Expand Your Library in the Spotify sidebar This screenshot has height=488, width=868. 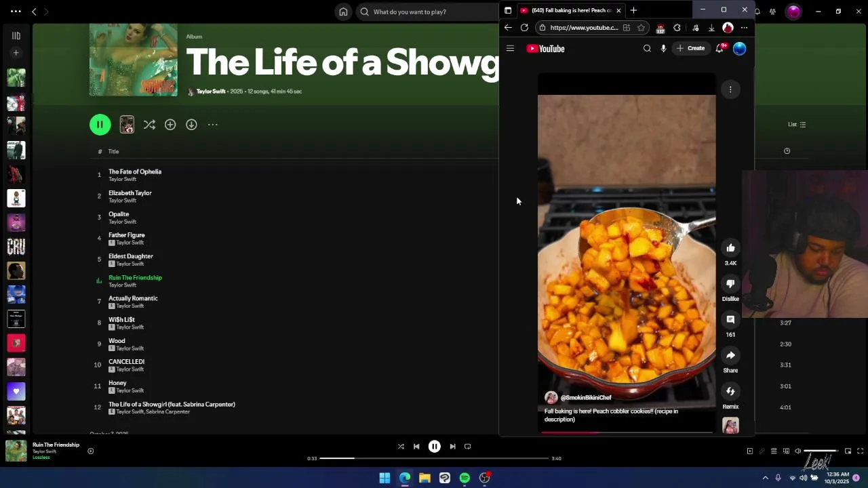[16, 35]
